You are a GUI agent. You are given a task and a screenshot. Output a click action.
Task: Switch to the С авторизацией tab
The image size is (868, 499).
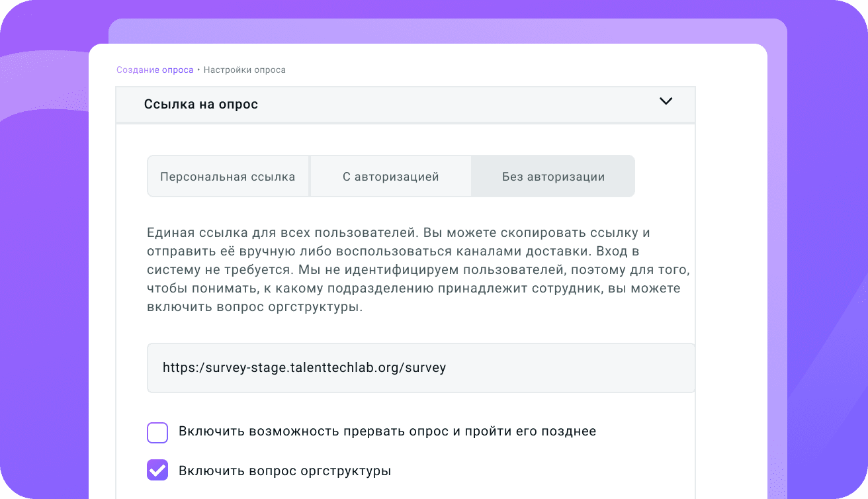pos(390,177)
